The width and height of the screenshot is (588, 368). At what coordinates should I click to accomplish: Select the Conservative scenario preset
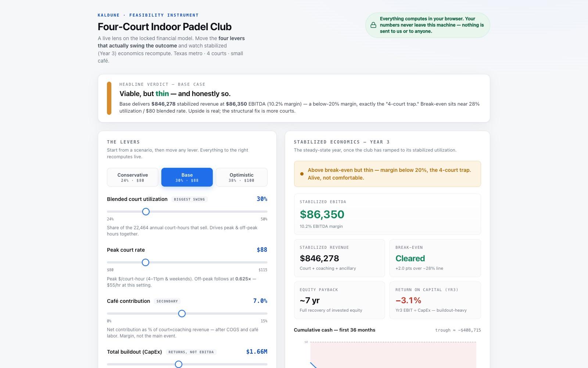[x=133, y=177]
